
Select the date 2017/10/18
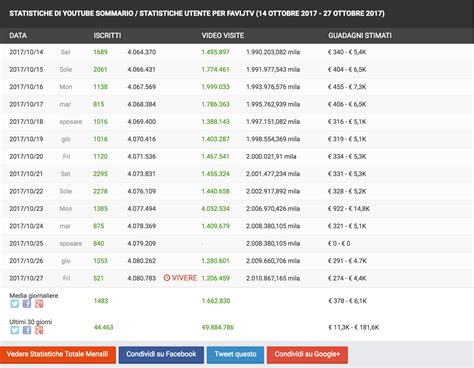(26, 122)
